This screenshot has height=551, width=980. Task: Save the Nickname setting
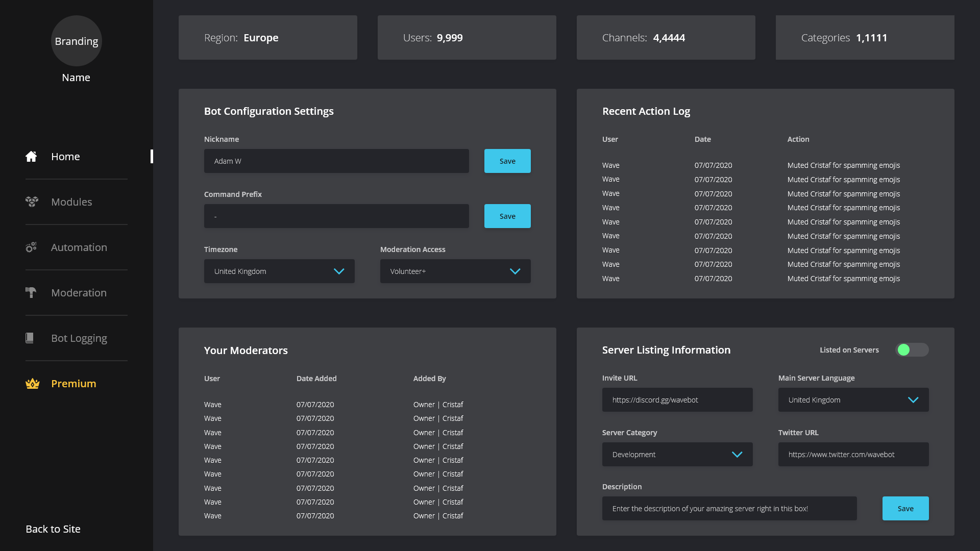point(507,161)
